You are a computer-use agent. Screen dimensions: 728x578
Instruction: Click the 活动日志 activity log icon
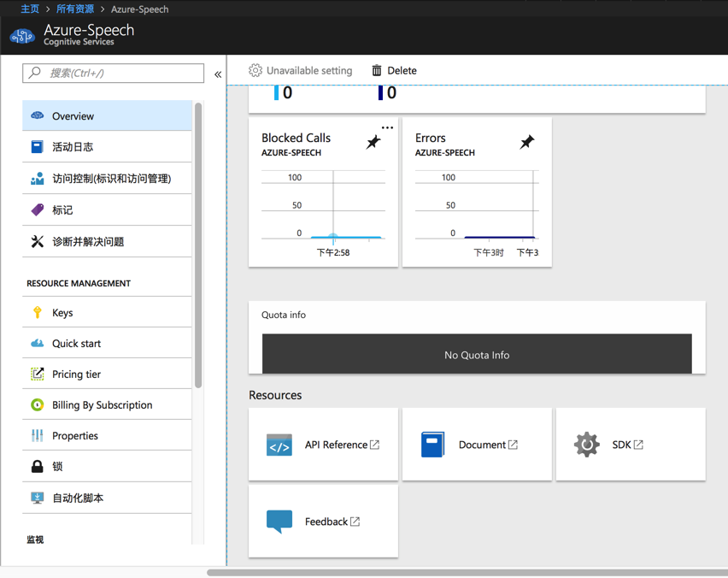tap(37, 147)
